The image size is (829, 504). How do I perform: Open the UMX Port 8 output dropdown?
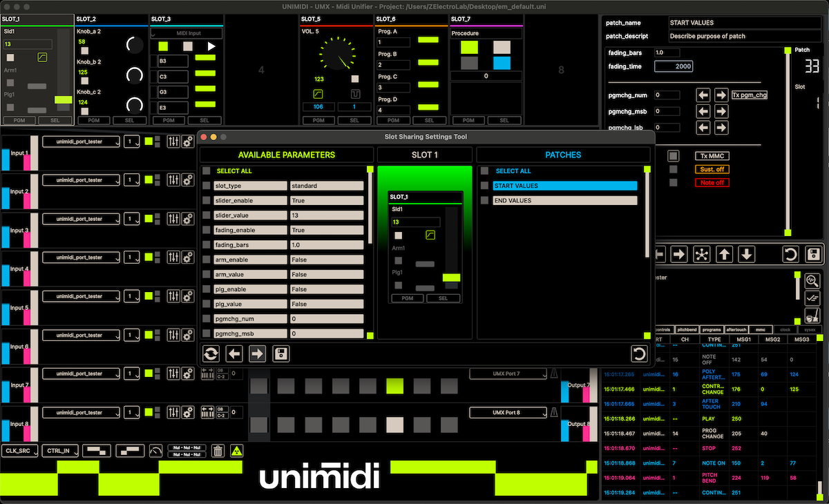pyautogui.click(x=508, y=412)
